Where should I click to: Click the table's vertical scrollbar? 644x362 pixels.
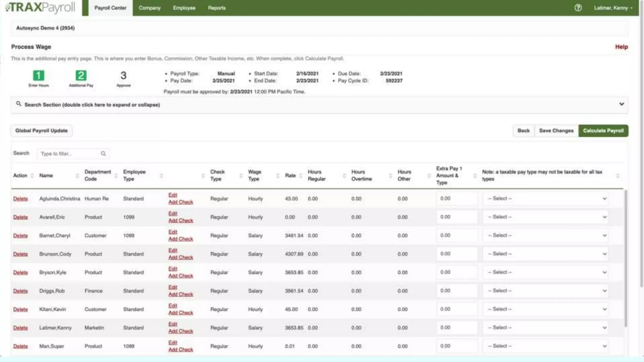(625, 258)
